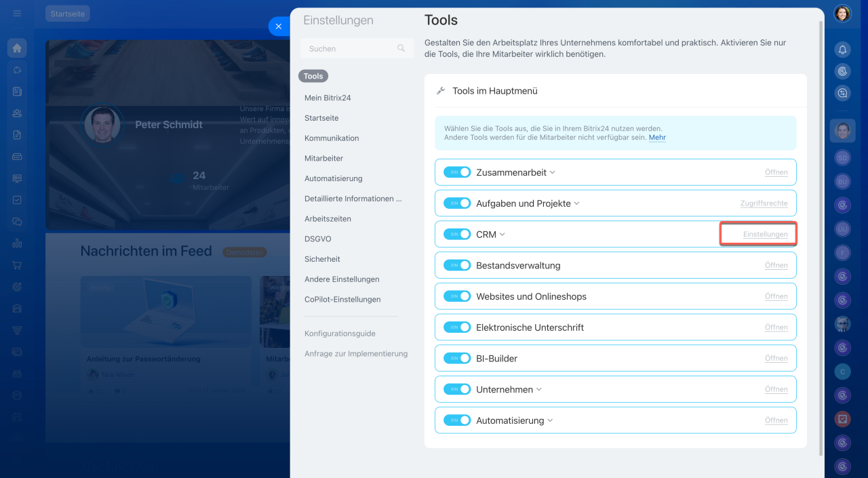Screen dimensions: 868x478
Task: Expand the CRM chevron
Action: (502, 235)
